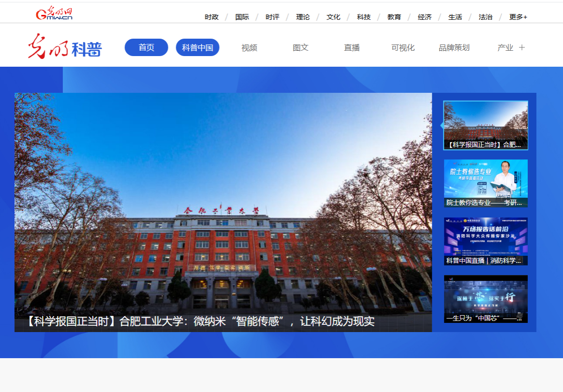563x392 pixels.
Task: Click the Guangming Online (gmw.cn) logo
Action: tap(54, 14)
